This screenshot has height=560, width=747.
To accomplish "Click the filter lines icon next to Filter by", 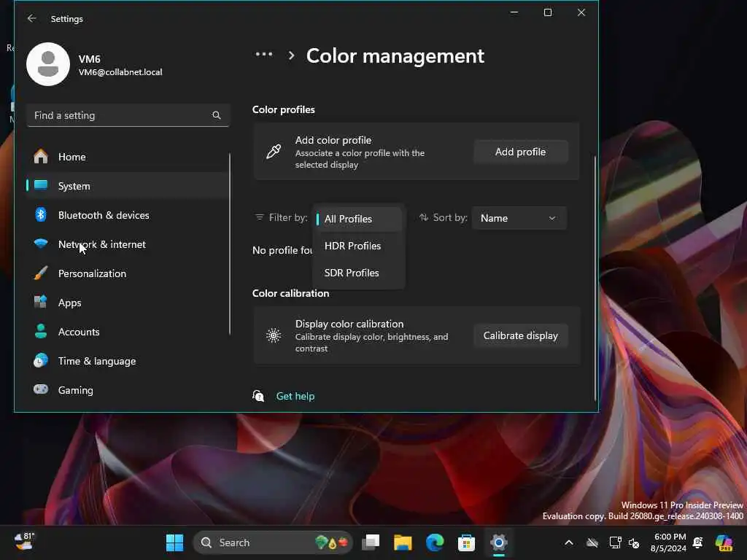I will 260,217.
